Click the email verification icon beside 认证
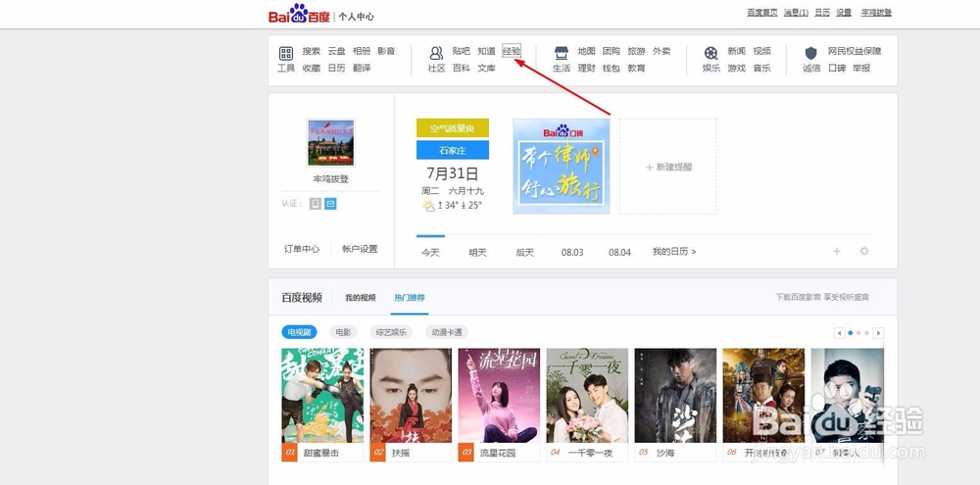This screenshot has width=980, height=485. 330,204
